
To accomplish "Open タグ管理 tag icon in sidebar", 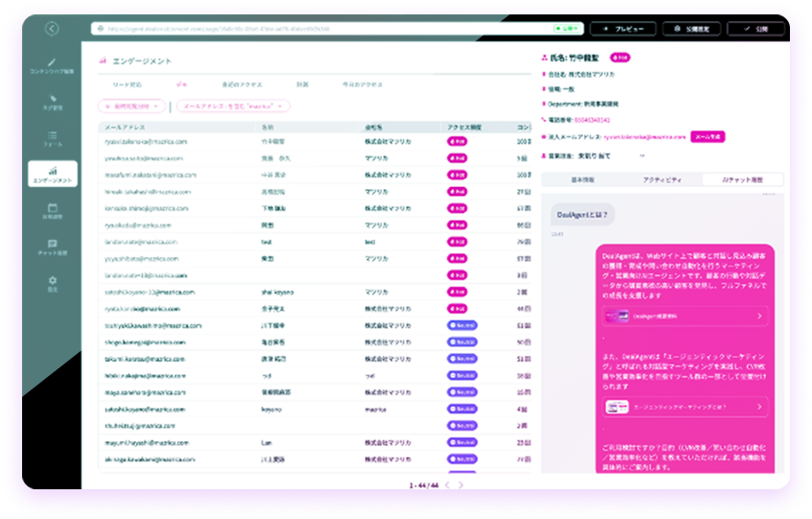I will (53, 103).
